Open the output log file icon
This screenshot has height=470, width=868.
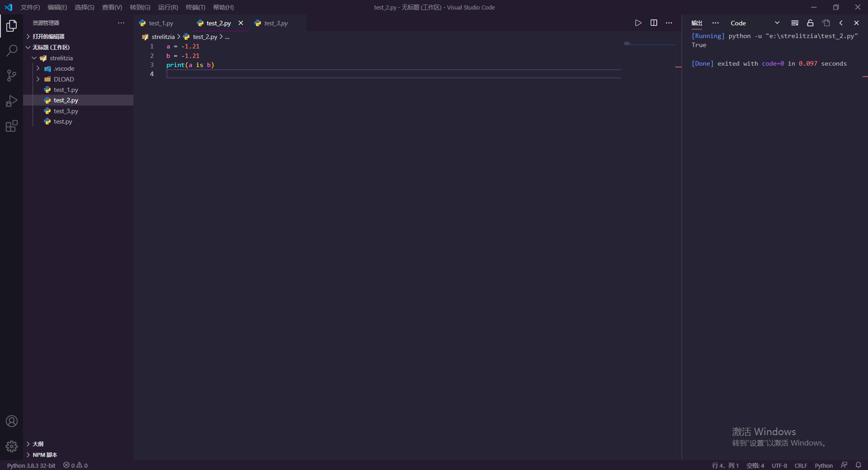point(826,23)
